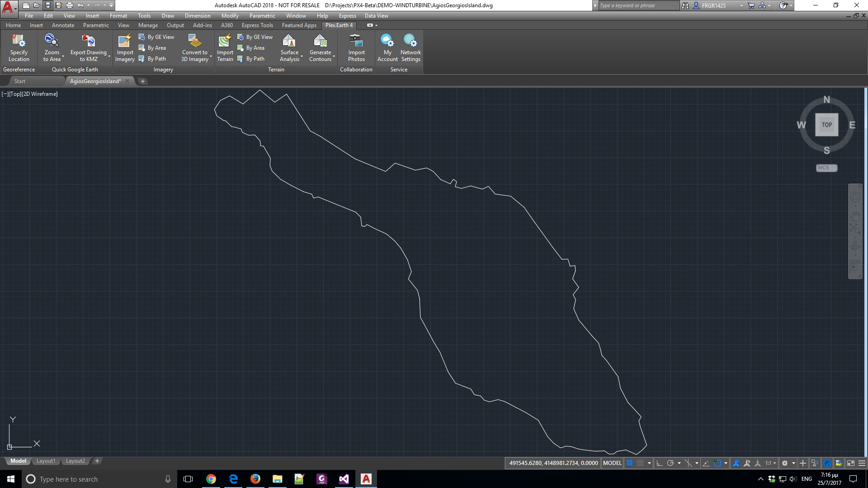The image size is (868, 488).
Task: Click the Zoom to Area tool
Action: (x=52, y=47)
